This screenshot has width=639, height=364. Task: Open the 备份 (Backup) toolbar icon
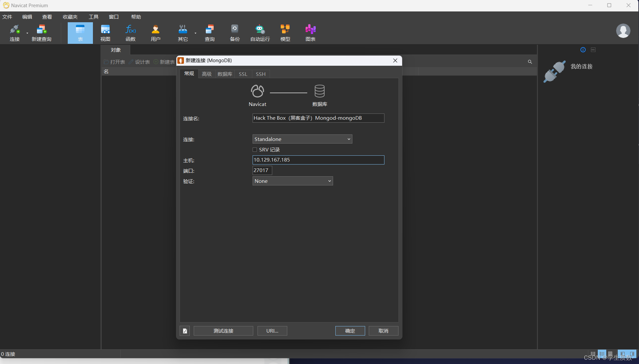235,33
